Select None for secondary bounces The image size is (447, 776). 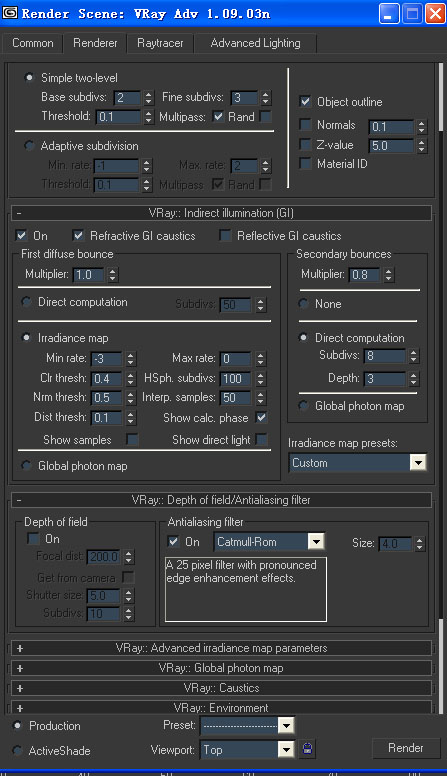[x=303, y=303]
